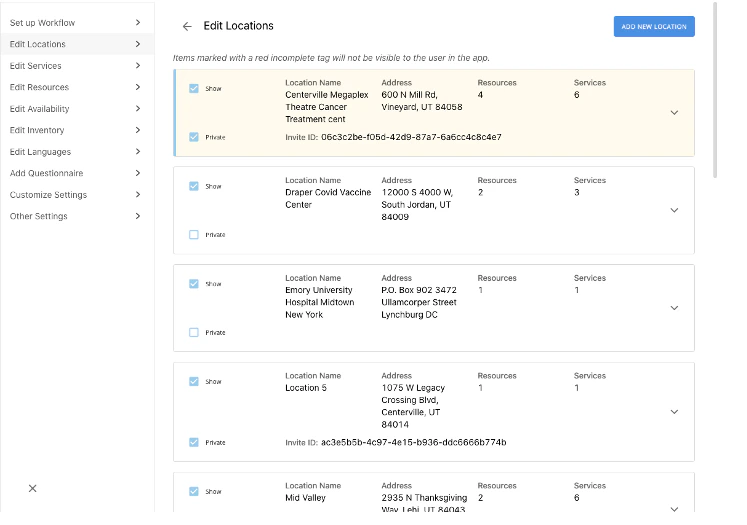This screenshot has width=747, height=525.
Task: Select Add Questionnaire in the sidebar
Action: 77,173
